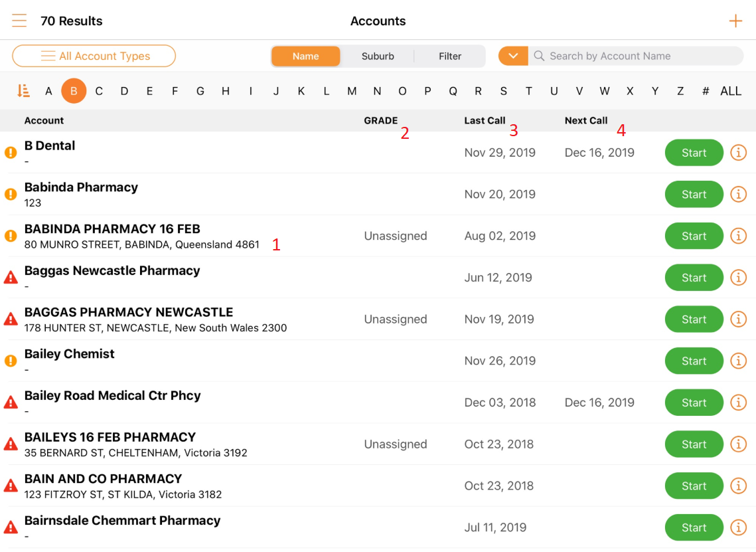Viewport: 756px width, 552px height.
Task: Select the Name segment
Action: pyautogui.click(x=306, y=56)
